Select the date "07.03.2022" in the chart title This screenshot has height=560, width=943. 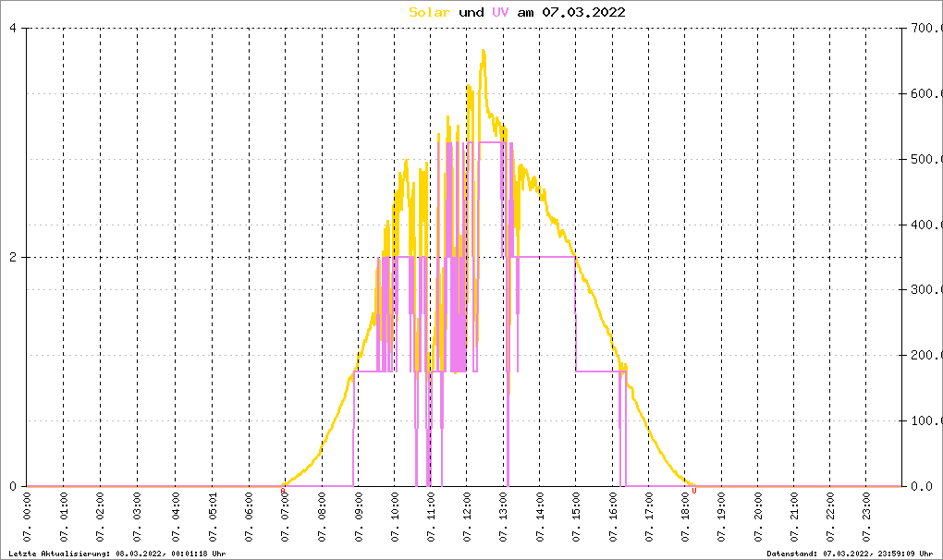[583, 12]
